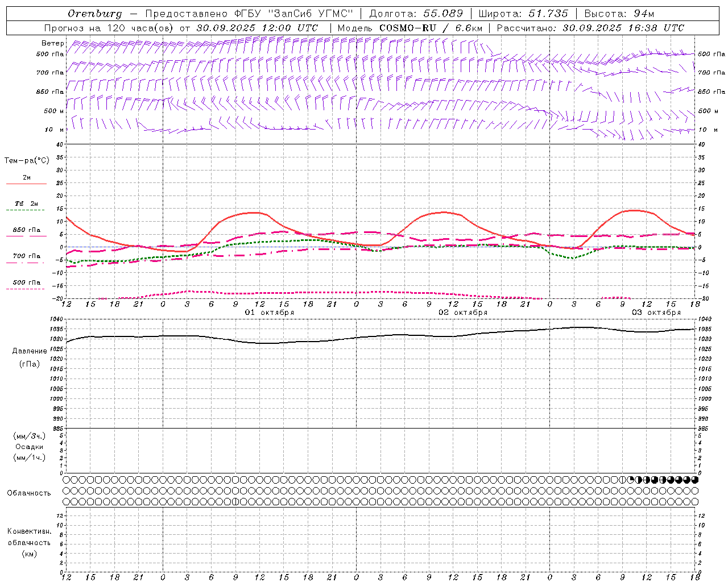Click the "Td 2м" dew point legend label
This screenshot has height=582, width=728.
point(27,203)
